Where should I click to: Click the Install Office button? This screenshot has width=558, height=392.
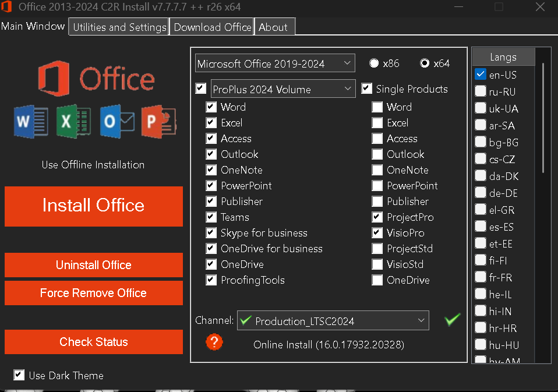tap(94, 206)
